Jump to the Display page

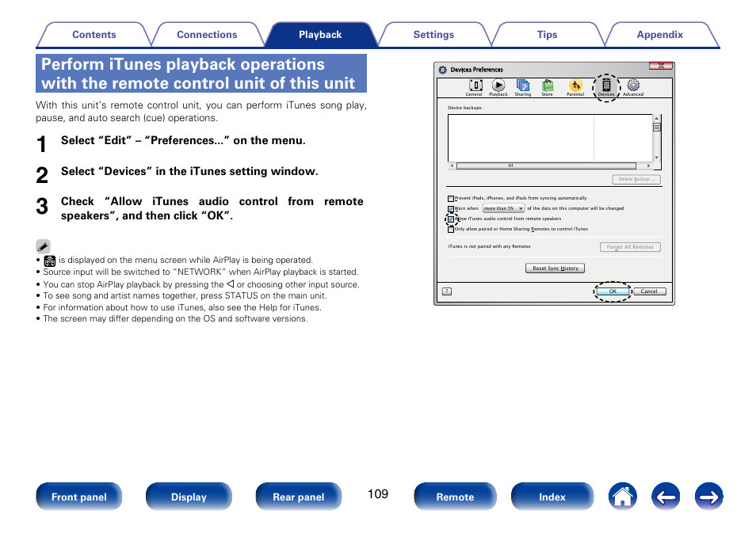coord(189,497)
